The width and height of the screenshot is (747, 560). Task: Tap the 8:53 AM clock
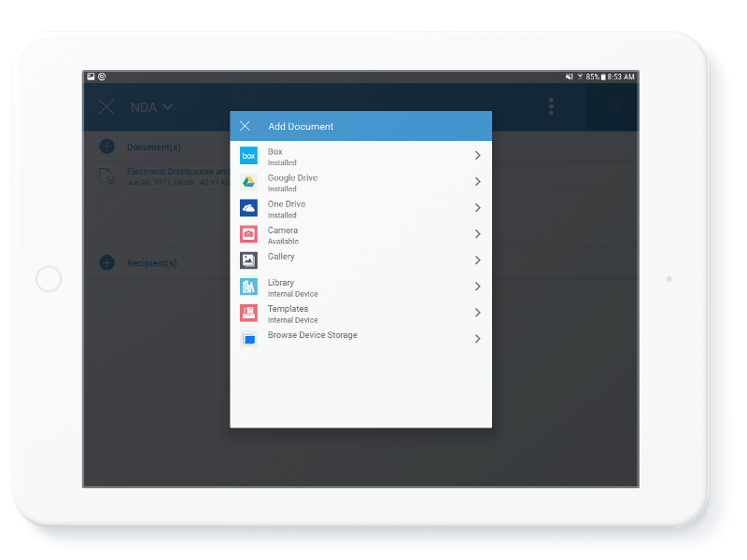[x=621, y=77]
